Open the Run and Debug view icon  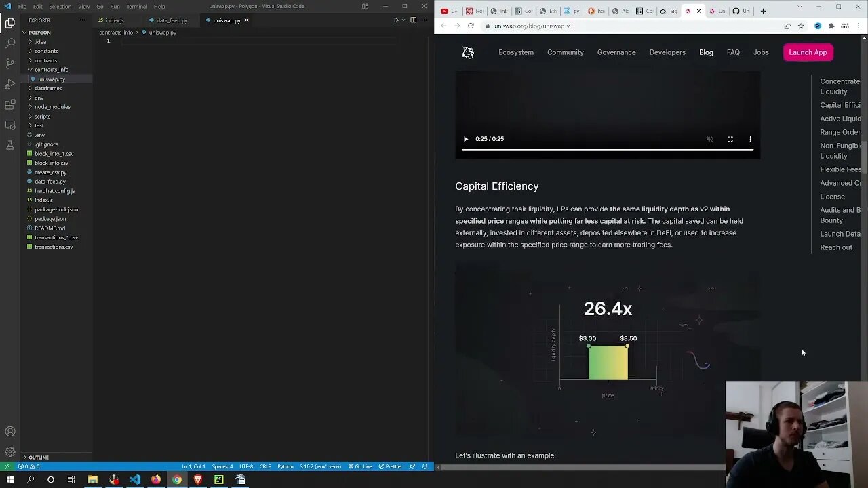coord(9,84)
